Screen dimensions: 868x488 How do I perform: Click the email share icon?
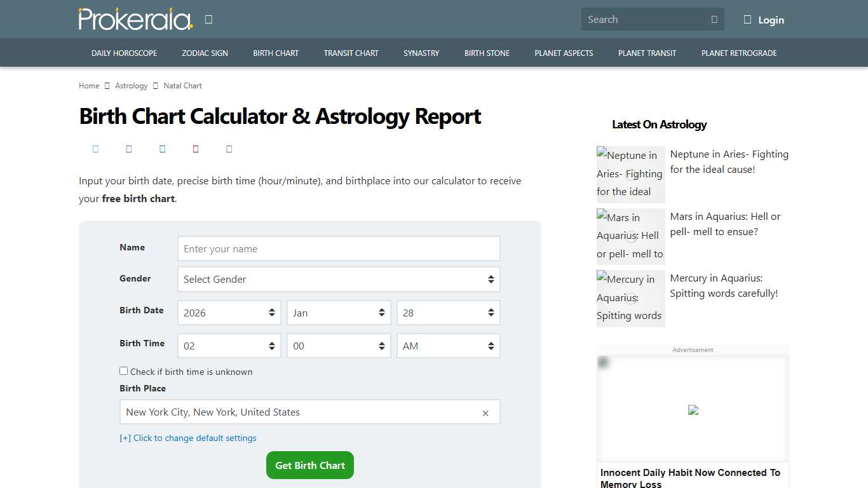[x=229, y=149]
